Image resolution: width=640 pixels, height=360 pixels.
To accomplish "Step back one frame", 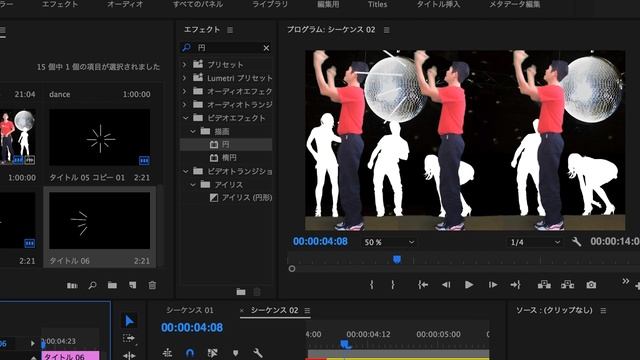I will click(x=446, y=284).
